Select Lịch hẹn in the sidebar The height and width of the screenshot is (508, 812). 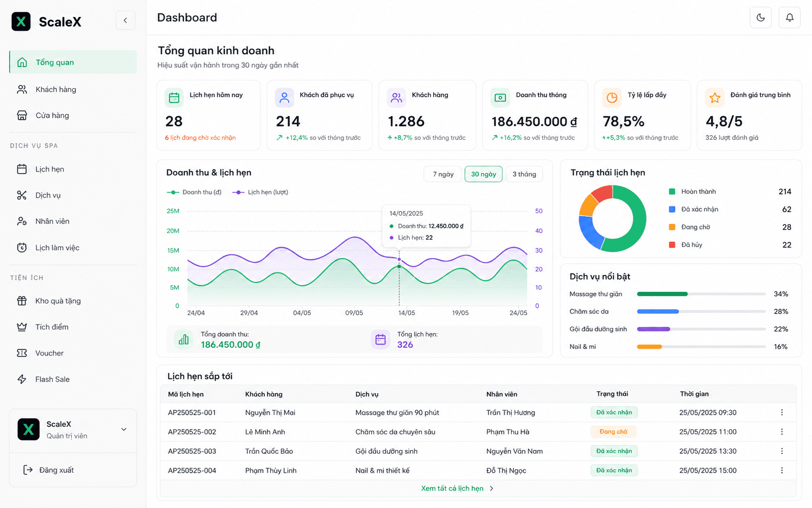(x=73, y=169)
